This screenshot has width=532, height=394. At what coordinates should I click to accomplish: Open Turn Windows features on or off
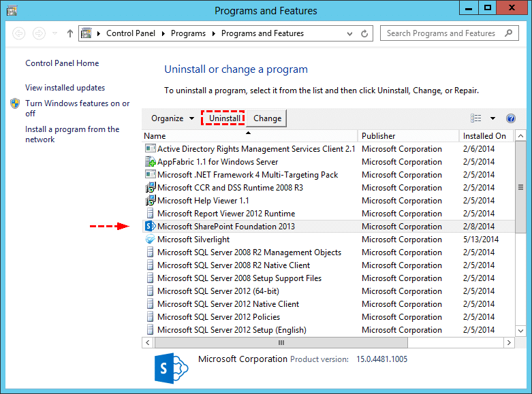[x=78, y=108]
